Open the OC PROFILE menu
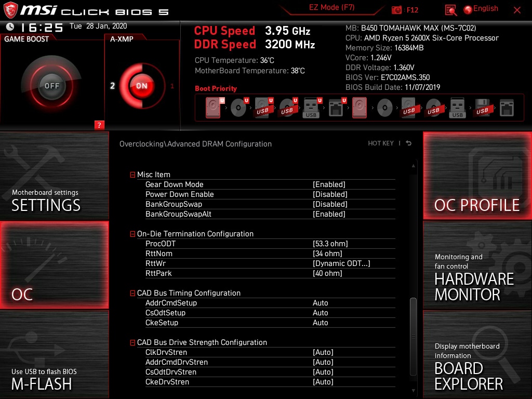 pos(477,176)
